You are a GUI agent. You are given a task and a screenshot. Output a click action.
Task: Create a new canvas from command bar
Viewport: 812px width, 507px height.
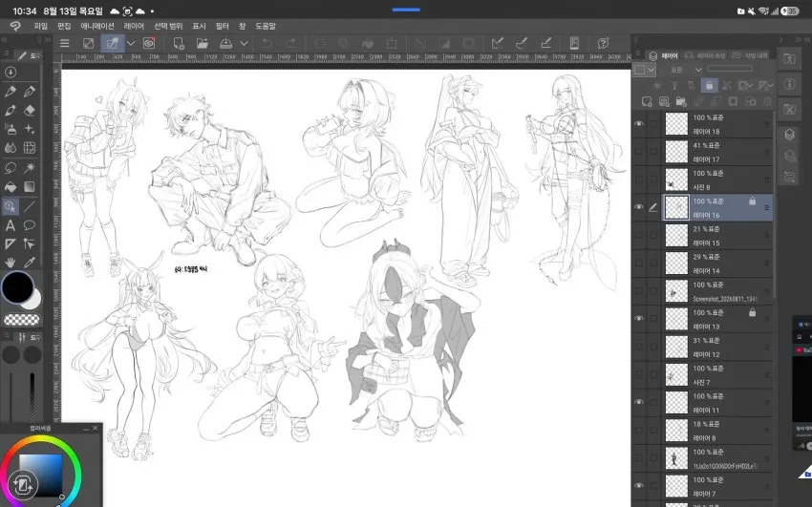[x=178, y=44]
